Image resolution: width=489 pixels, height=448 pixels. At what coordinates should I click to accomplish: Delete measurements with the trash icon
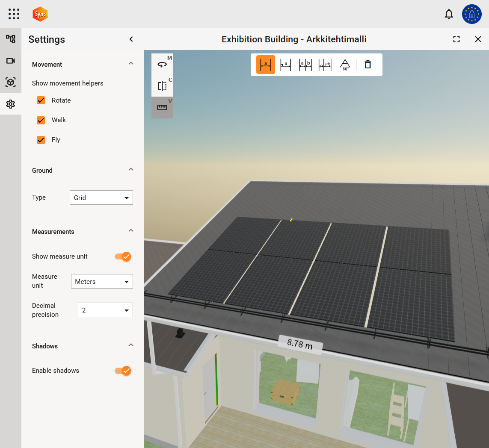(367, 65)
